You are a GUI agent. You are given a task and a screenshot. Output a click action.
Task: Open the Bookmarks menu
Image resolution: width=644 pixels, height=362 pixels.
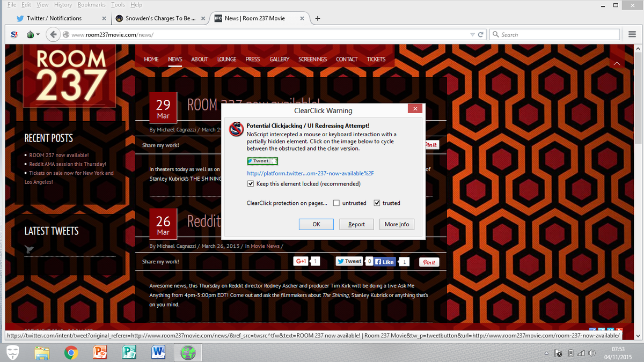92,4
